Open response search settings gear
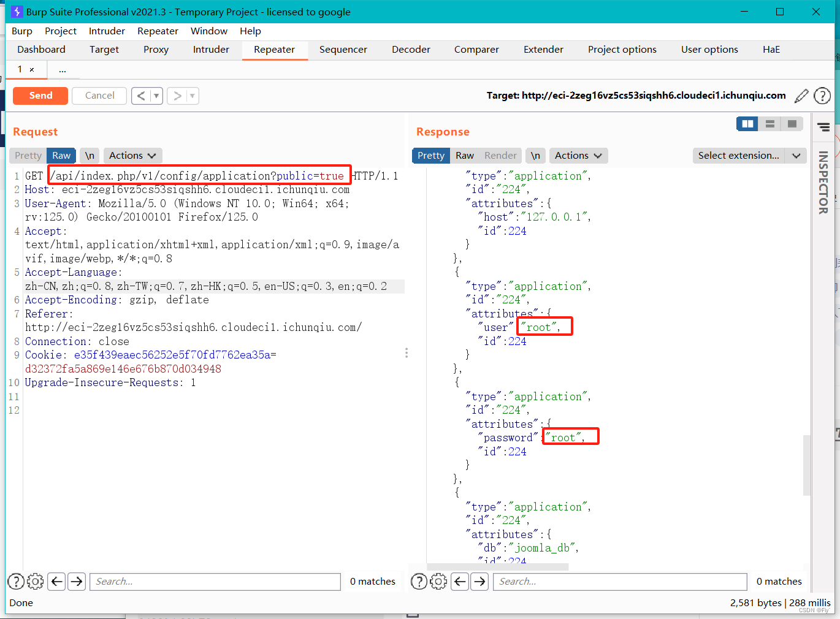 coord(438,582)
